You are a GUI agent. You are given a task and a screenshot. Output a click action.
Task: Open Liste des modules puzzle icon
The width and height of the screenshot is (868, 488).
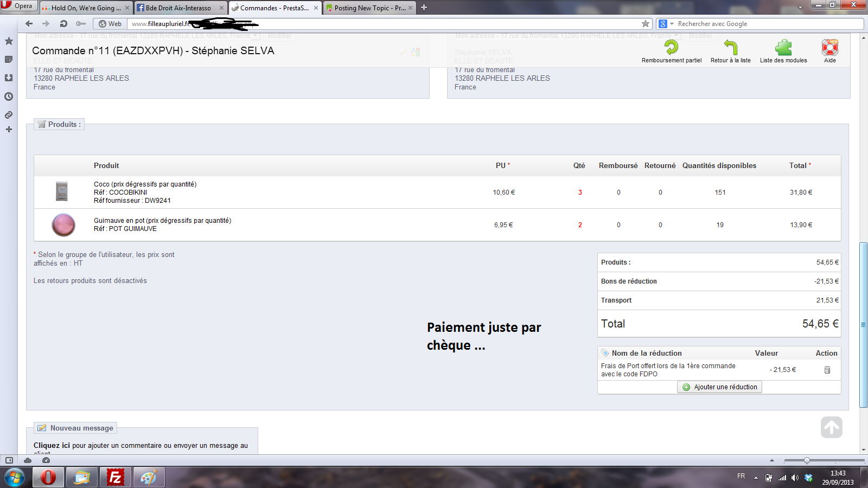tap(783, 47)
